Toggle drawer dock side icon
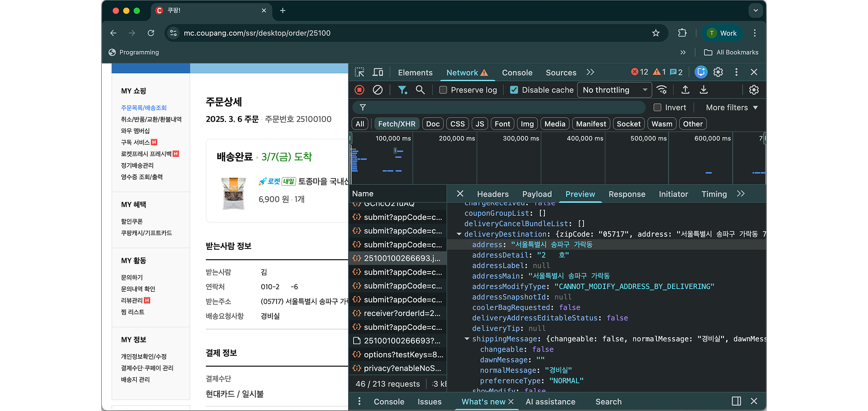 [736, 401]
